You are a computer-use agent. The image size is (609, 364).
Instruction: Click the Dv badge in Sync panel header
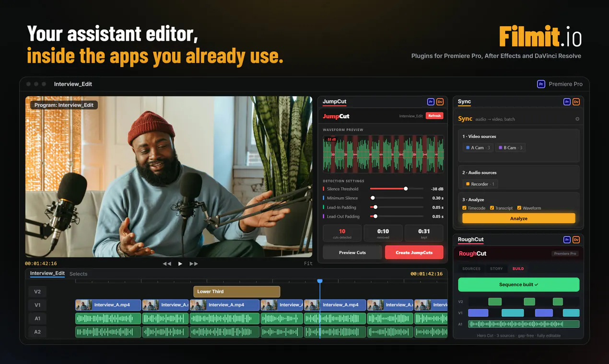pos(576,102)
